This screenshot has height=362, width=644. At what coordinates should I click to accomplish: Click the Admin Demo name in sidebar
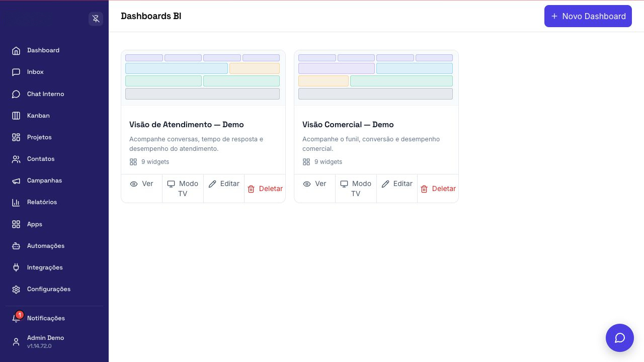coord(45,338)
